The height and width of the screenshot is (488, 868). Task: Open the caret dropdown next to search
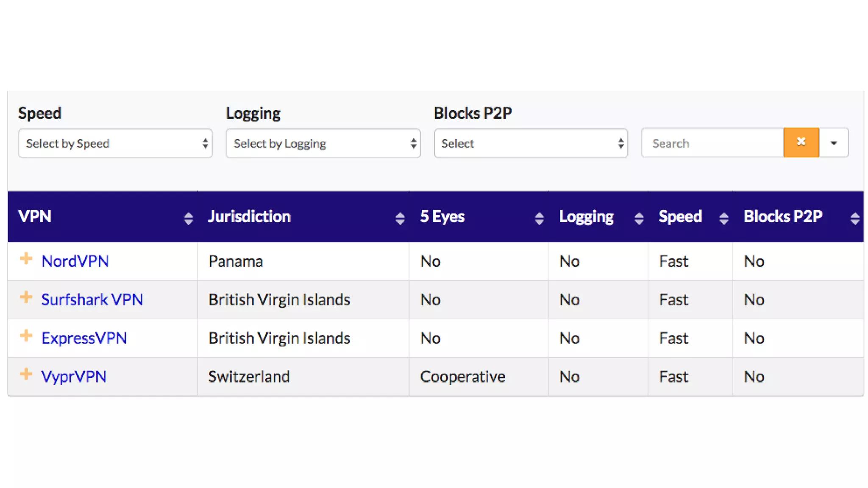click(834, 143)
